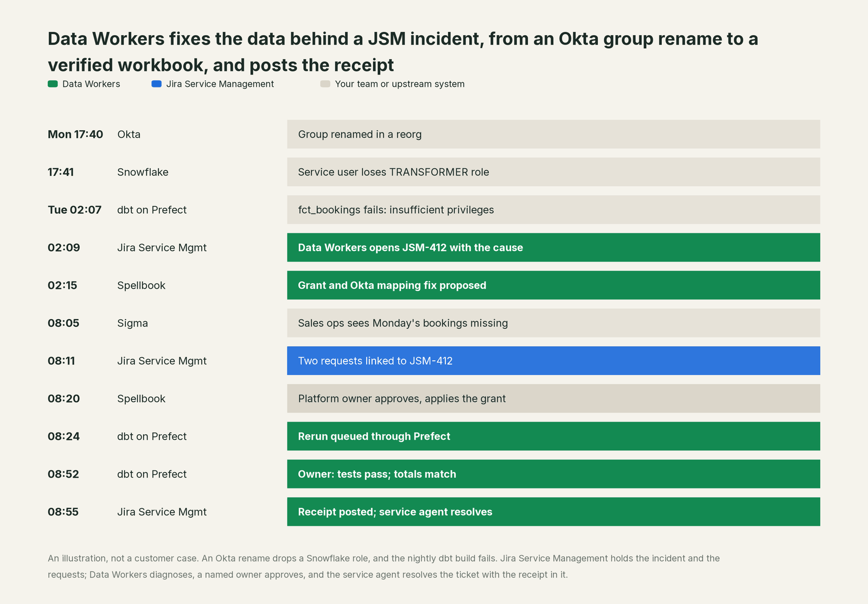Click the 'Tue 02:07' timestamp
Image resolution: width=868 pixels, height=604 pixels.
pos(74,209)
